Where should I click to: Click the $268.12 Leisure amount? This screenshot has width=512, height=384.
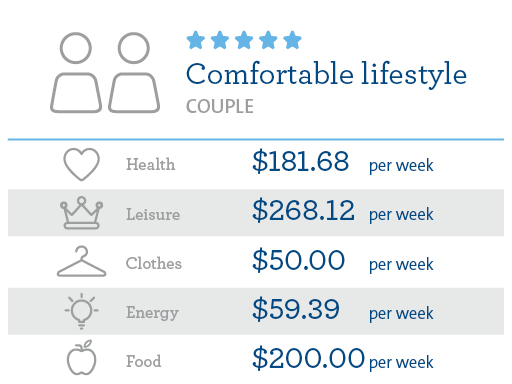coord(303,211)
